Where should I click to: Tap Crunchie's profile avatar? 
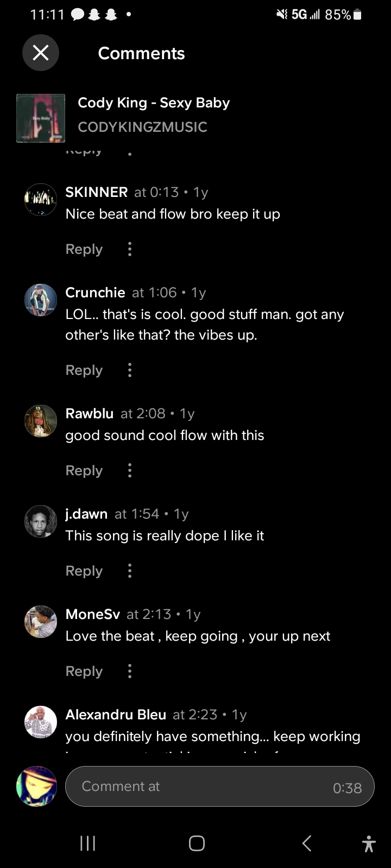click(41, 299)
